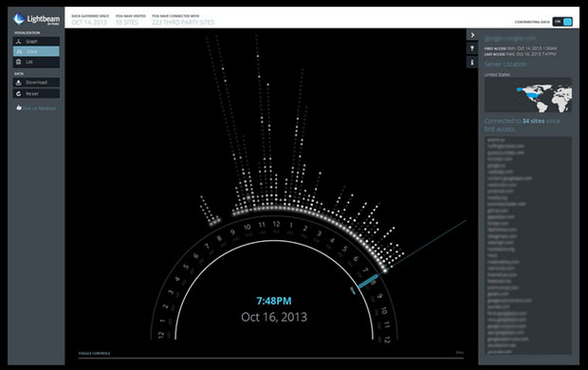Screen dimensions: 588x370
Task: Click the 55 Sites visited statistic
Action: (x=127, y=23)
